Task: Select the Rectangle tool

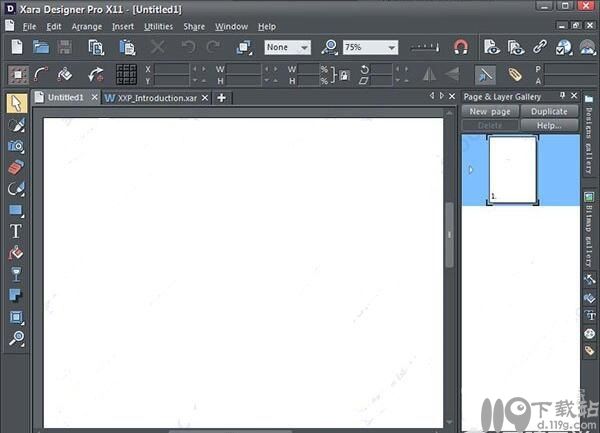Action: click(x=16, y=210)
